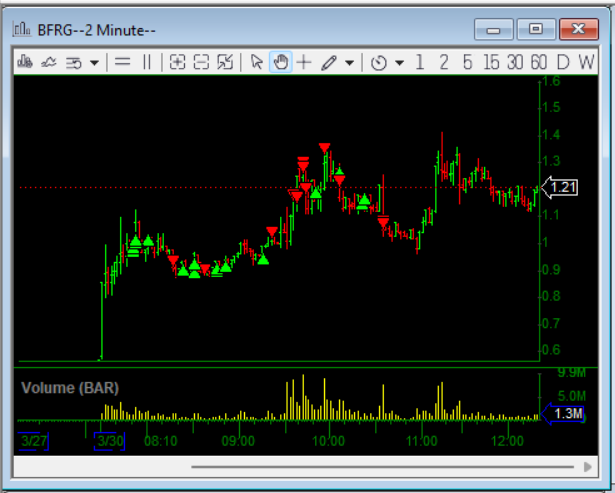Open the pencil tool dropdown arrow

click(x=349, y=62)
